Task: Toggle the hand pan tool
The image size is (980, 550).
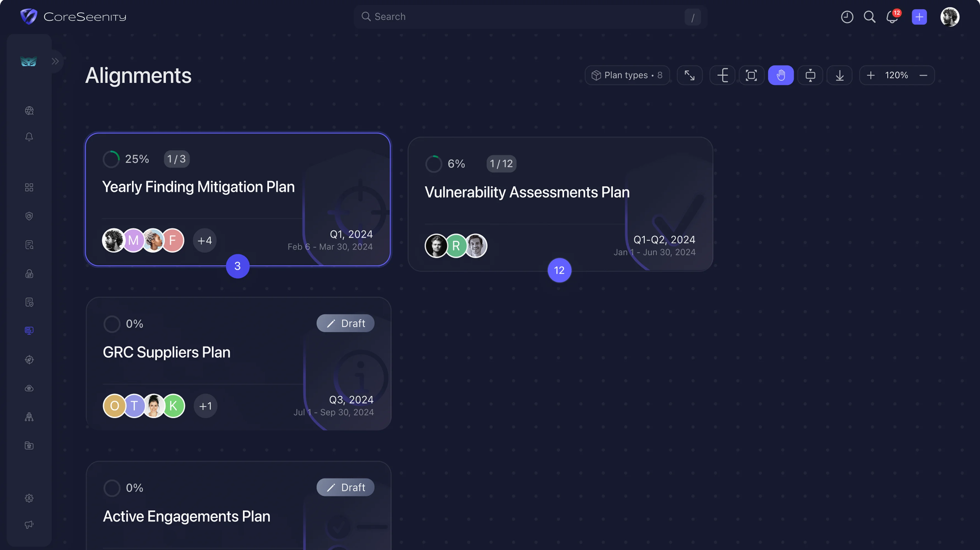Action: point(781,75)
